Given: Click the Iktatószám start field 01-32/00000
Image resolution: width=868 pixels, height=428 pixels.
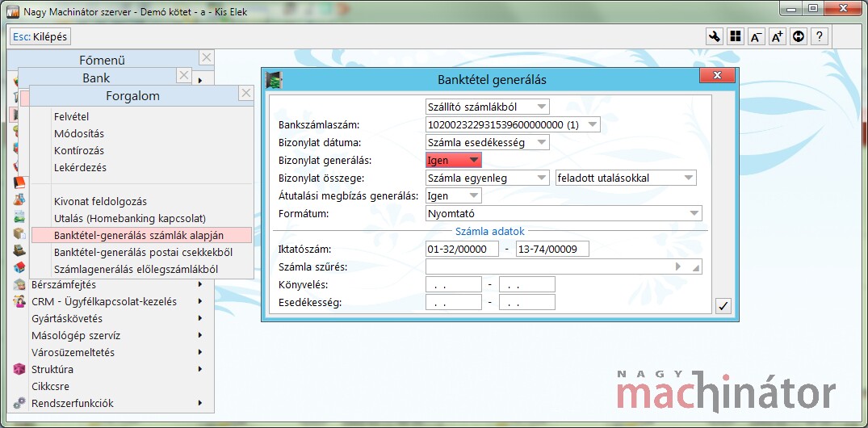Looking at the screenshot, I should coord(463,249).
